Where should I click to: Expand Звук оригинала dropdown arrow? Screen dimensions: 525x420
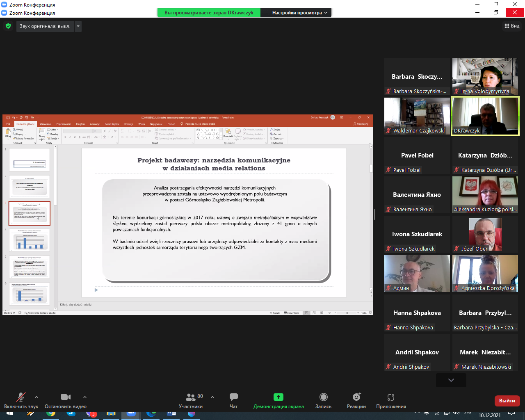[x=78, y=26]
